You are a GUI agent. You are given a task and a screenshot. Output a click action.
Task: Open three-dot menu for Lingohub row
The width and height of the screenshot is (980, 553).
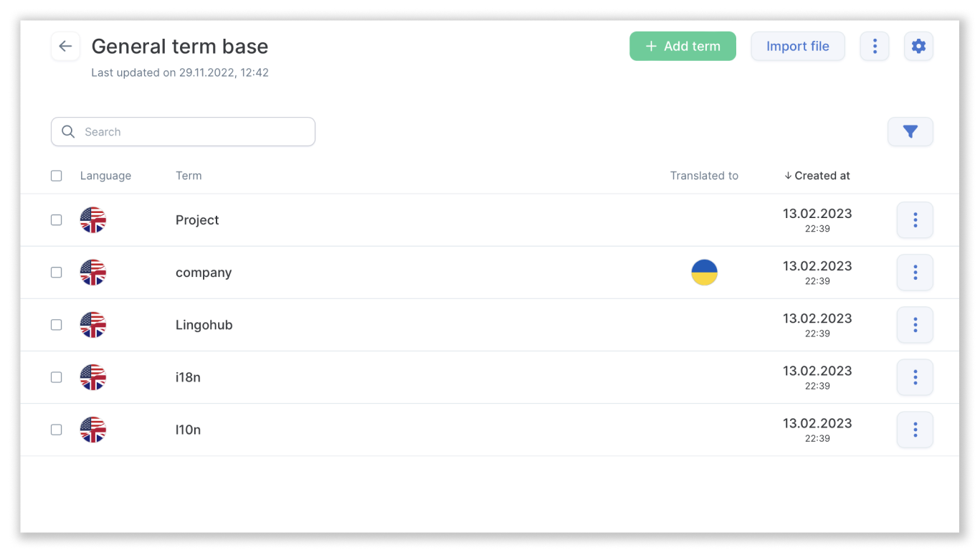click(915, 325)
